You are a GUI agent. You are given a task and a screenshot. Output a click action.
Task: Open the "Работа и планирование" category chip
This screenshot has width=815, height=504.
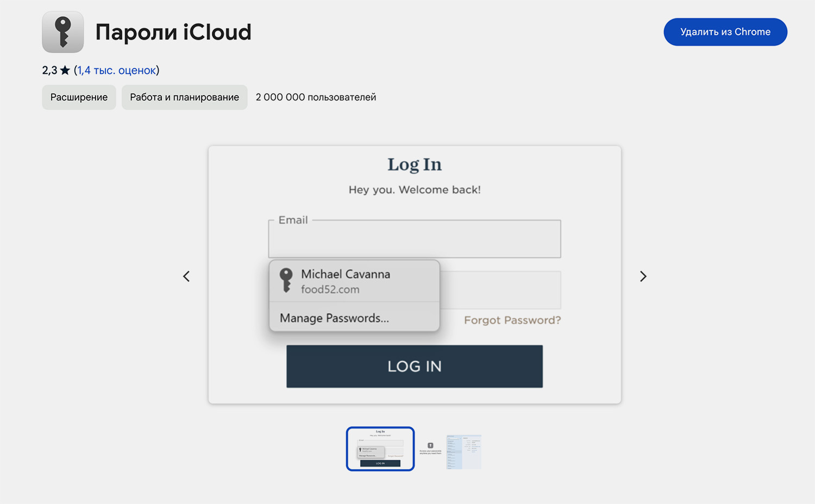tap(185, 97)
